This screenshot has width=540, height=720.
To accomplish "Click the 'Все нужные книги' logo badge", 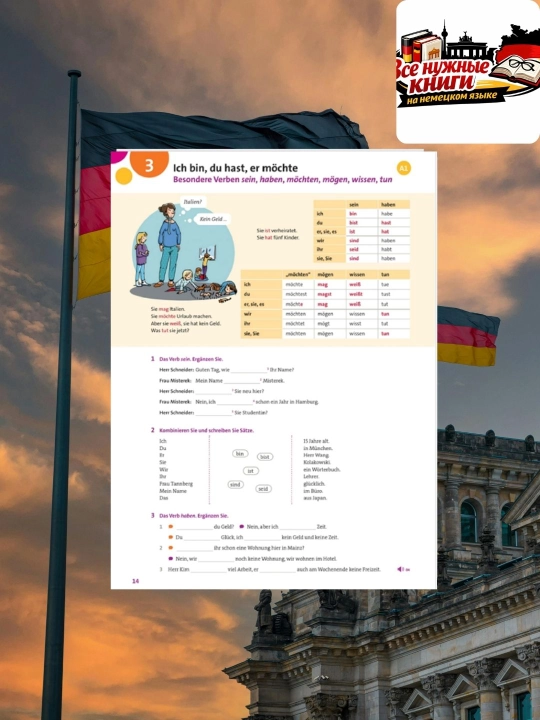I will [467, 71].
